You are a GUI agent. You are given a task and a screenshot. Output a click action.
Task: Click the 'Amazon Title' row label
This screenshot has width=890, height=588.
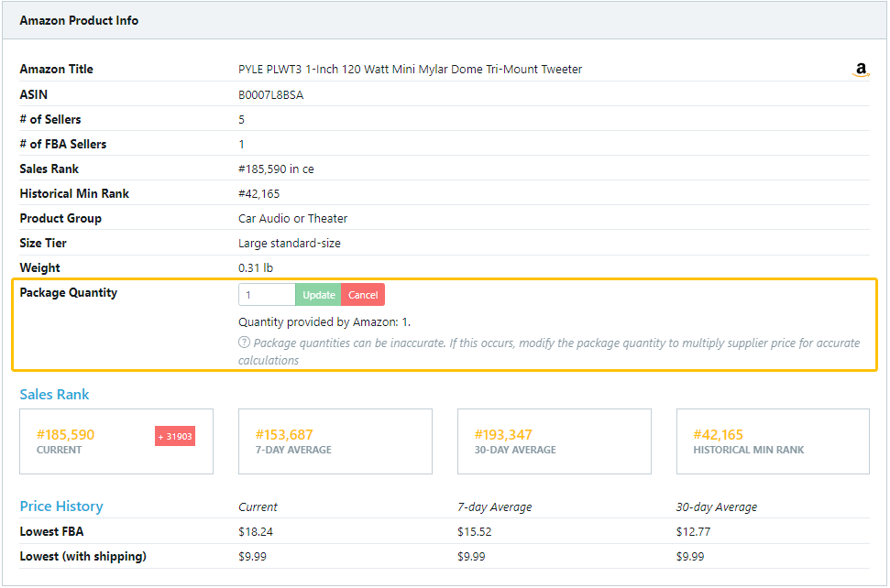tap(56, 70)
